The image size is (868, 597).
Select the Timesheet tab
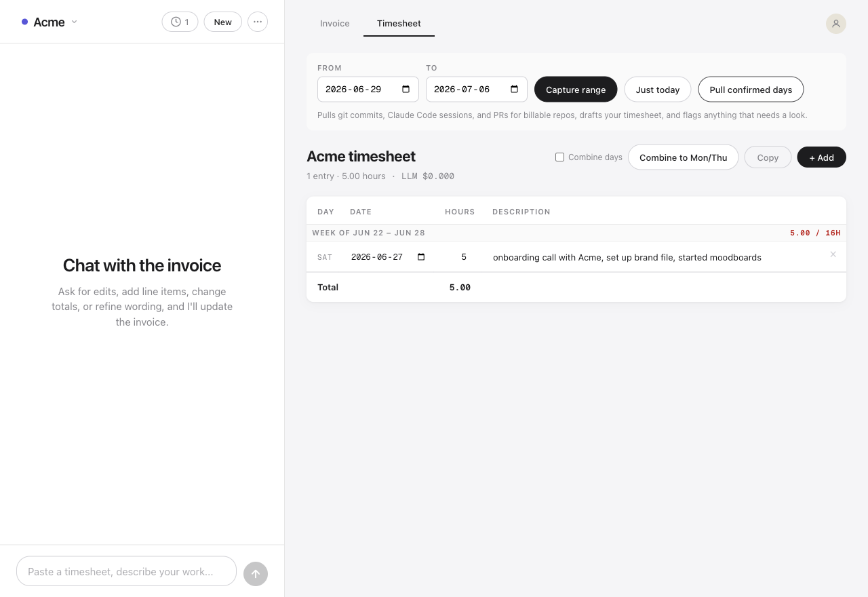[399, 23]
